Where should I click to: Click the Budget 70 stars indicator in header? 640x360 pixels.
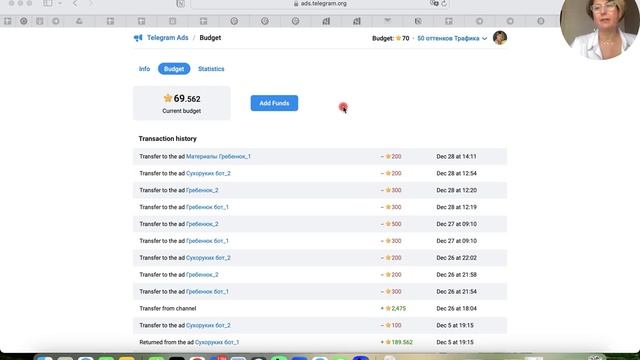coord(391,38)
